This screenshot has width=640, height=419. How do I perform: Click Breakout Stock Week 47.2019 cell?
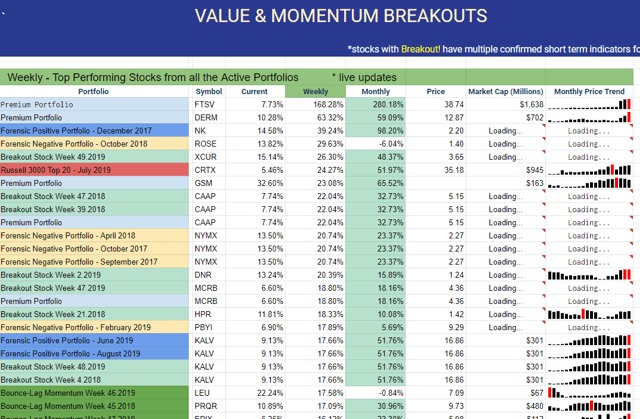[x=94, y=288]
